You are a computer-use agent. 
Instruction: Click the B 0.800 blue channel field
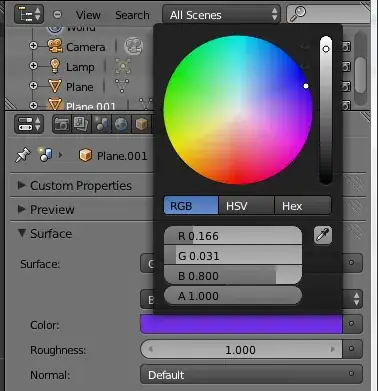click(x=233, y=275)
